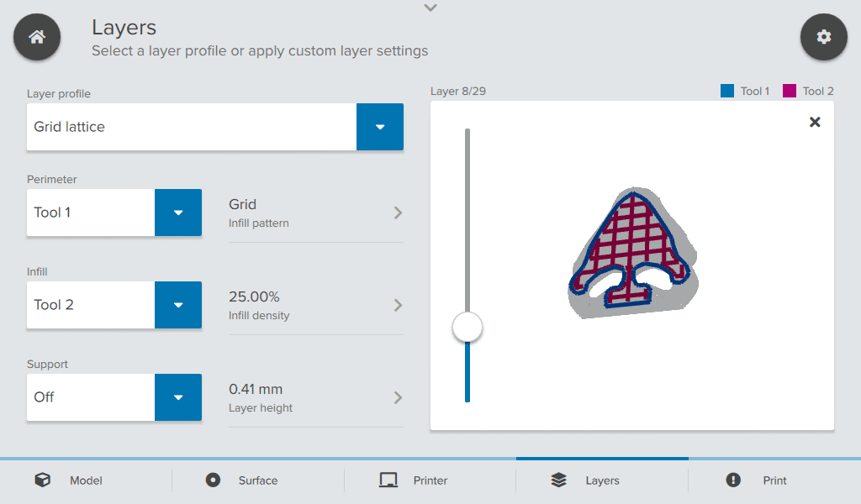
Task: Open the Support dropdown
Action: [x=178, y=397]
